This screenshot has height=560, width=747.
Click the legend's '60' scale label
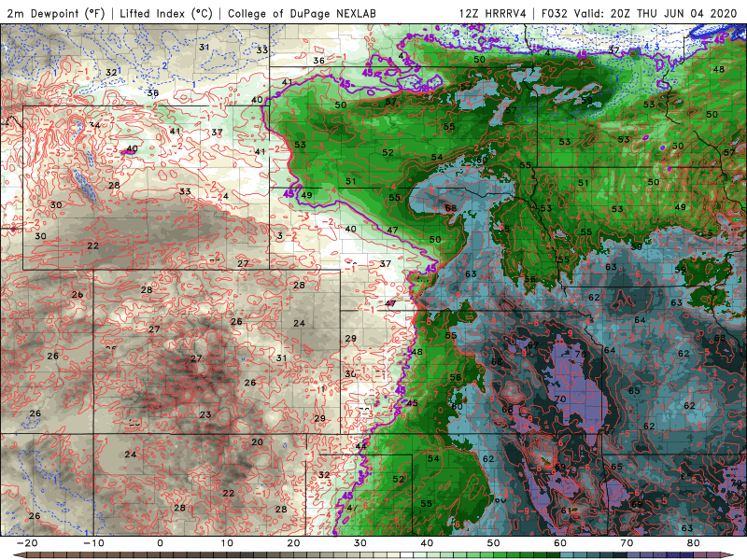point(560,543)
